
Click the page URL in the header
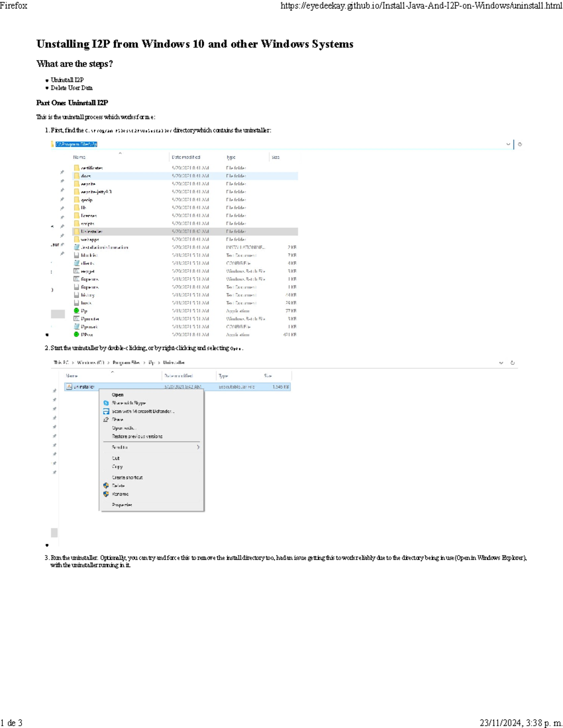pyautogui.click(x=421, y=6)
